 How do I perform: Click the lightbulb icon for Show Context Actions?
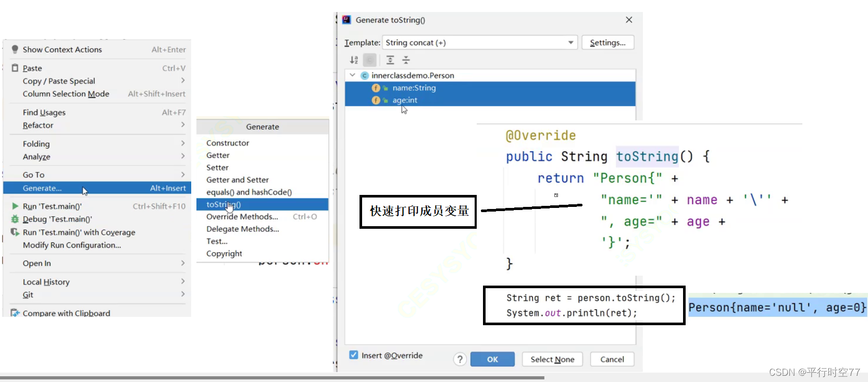coord(15,49)
